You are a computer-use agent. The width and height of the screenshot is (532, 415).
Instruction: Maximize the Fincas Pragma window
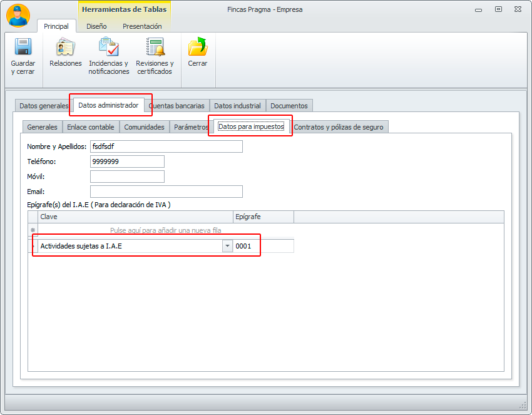point(498,9)
